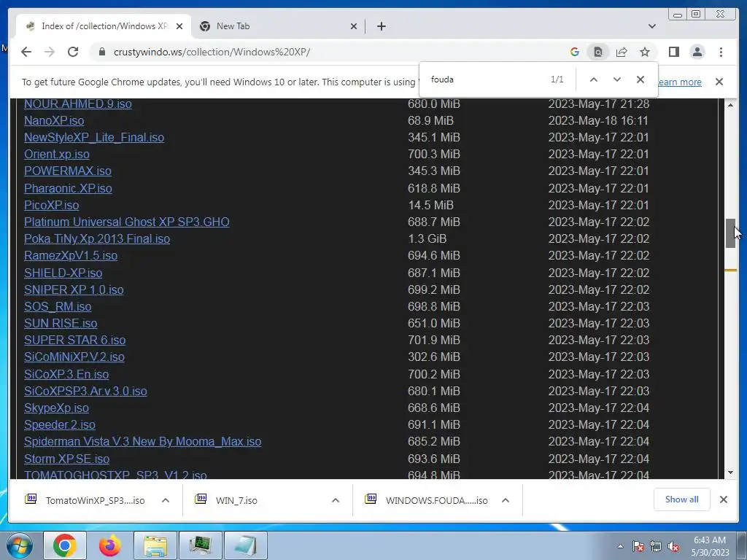The width and height of the screenshot is (747, 560).
Task: Click the SkypeXp.iso link
Action: pyautogui.click(x=56, y=408)
